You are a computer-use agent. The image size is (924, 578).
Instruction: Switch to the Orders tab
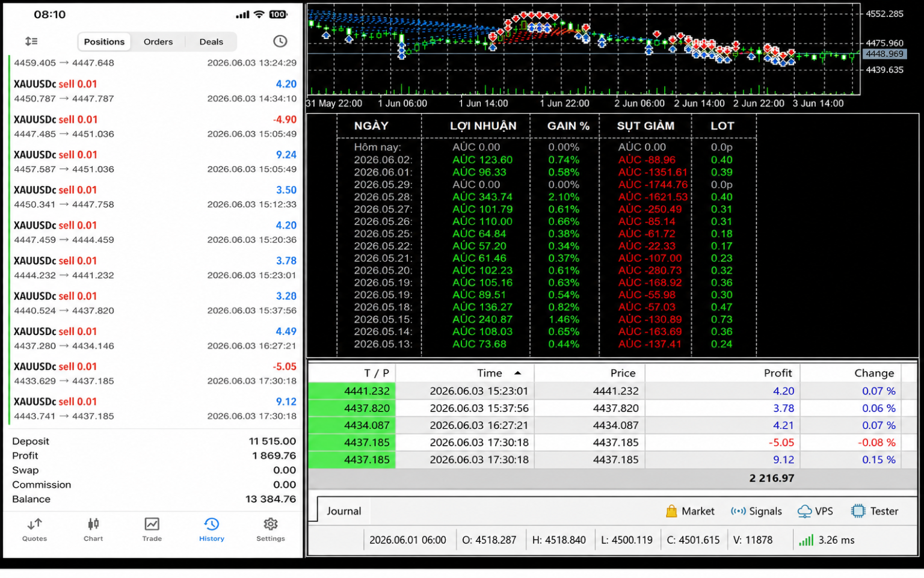click(x=158, y=42)
